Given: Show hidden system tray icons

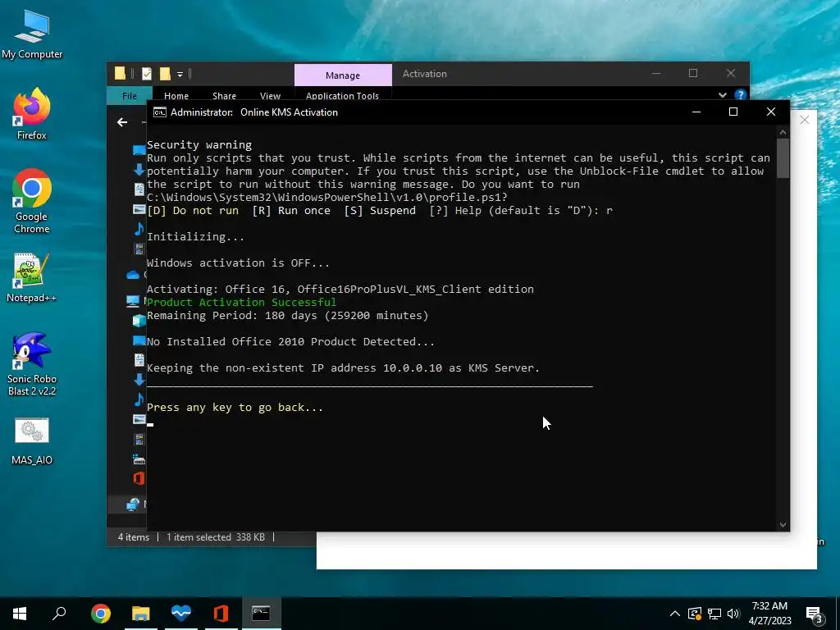Looking at the screenshot, I should pyautogui.click(x=675, y=614).
